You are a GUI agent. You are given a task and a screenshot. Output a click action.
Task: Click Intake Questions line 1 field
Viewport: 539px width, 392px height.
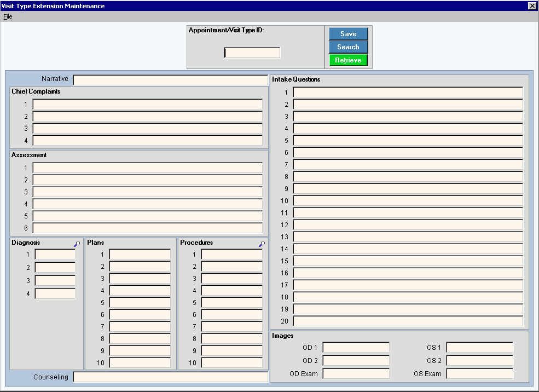(408, 92)
